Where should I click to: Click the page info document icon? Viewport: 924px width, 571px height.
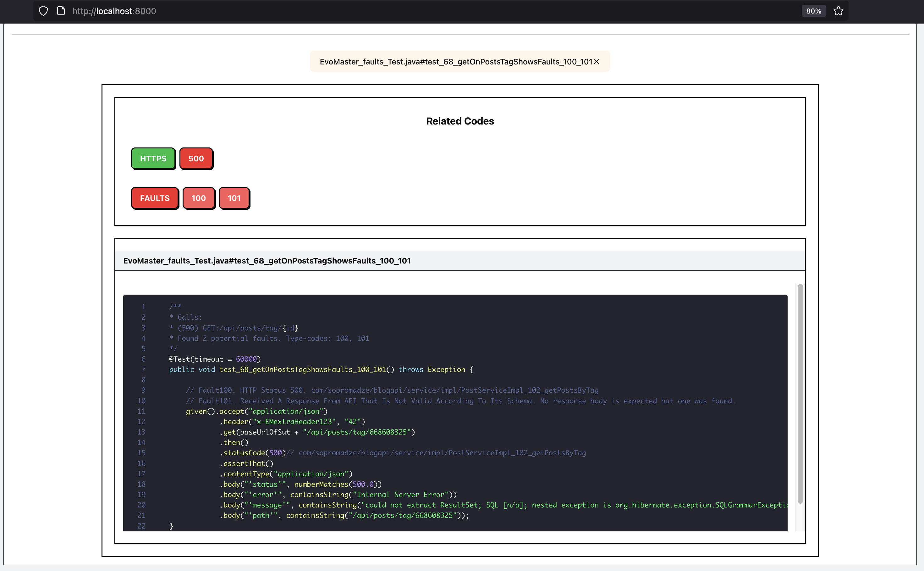click(61, 11)
